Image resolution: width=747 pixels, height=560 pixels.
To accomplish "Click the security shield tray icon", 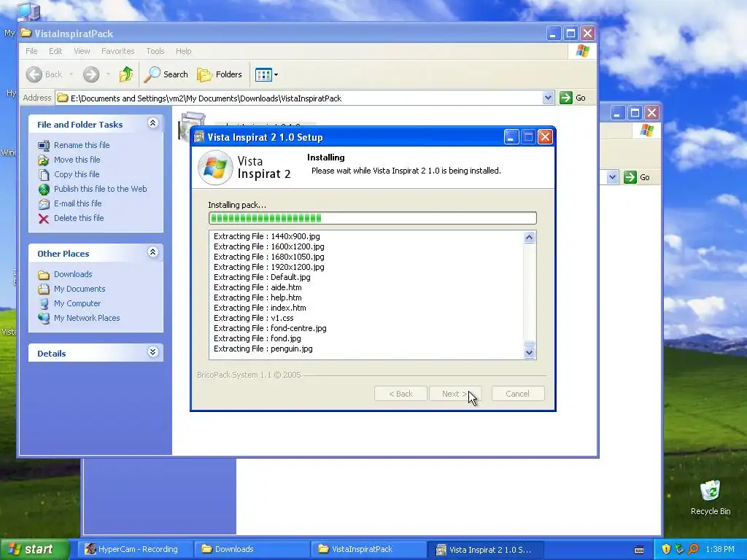I will point(666,549).
